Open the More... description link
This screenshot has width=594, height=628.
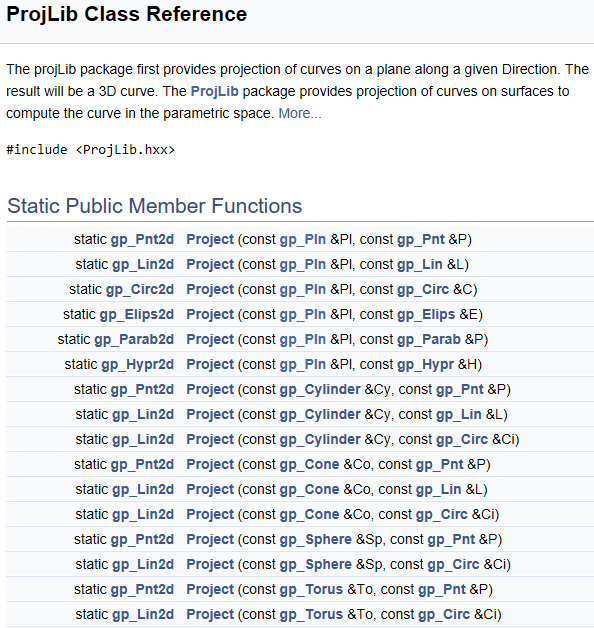300,113
